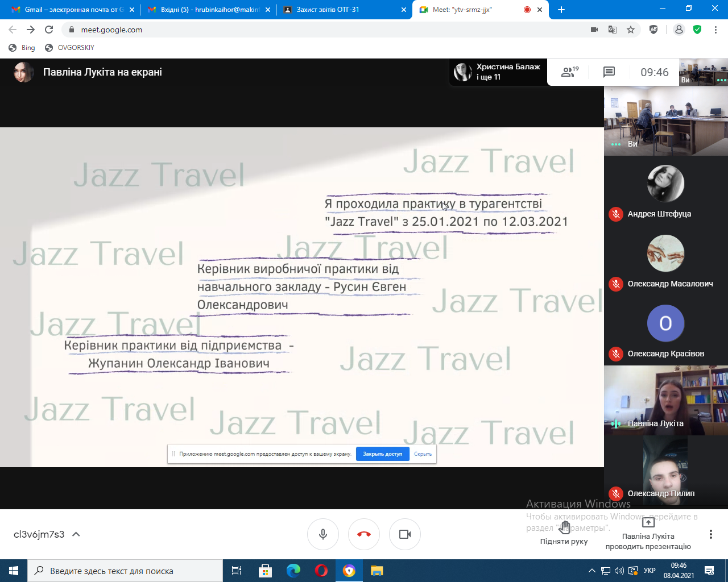Open network settings from the system tray

click(606, 571)
